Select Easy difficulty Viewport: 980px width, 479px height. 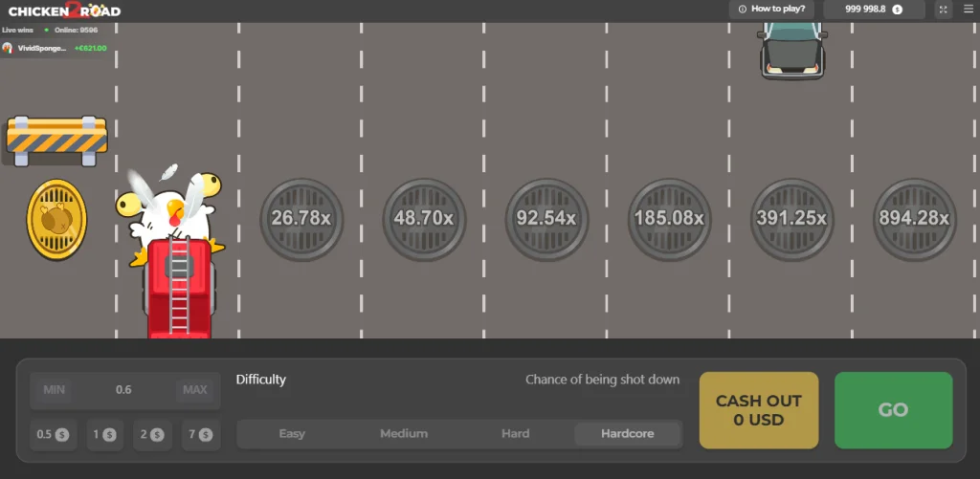(x=292, y=433)
